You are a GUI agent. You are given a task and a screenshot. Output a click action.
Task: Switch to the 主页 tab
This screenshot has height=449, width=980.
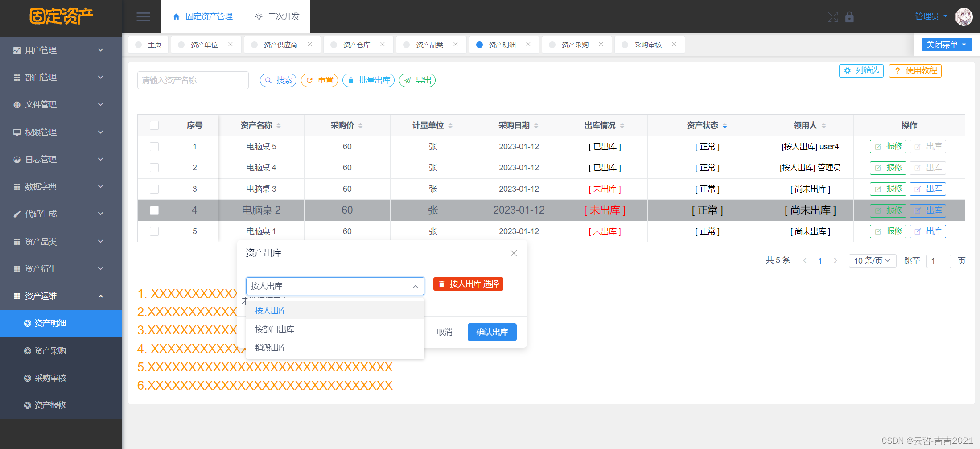[148, 45]
